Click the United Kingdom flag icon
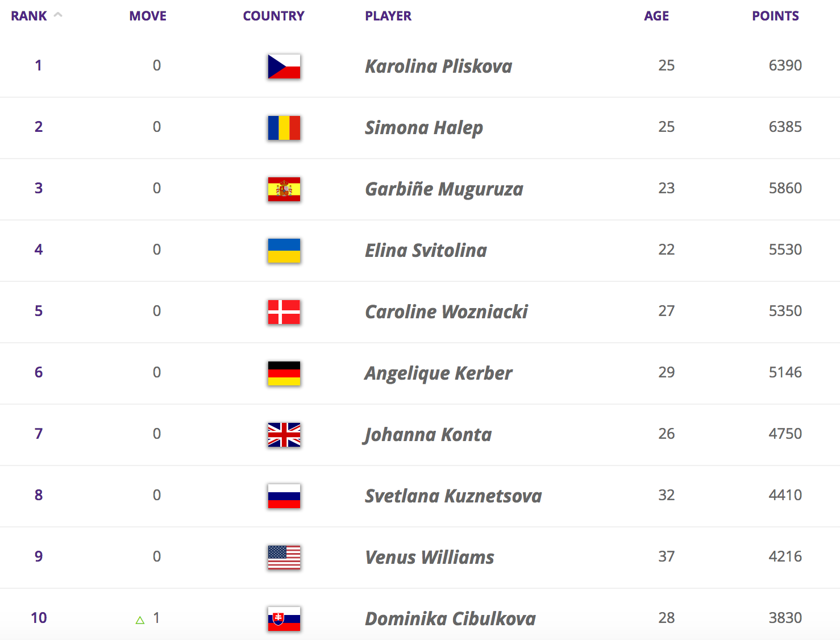 click(x=284, y=435)
